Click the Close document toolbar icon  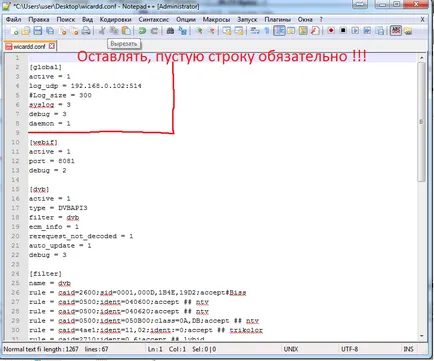(x=62, y=31)
